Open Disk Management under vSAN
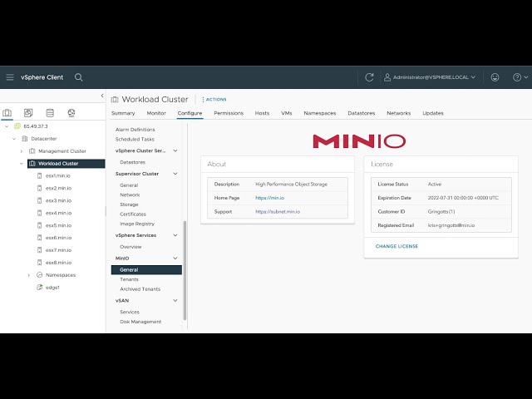This screenshot has width=532, height=399. click(140, 322)
